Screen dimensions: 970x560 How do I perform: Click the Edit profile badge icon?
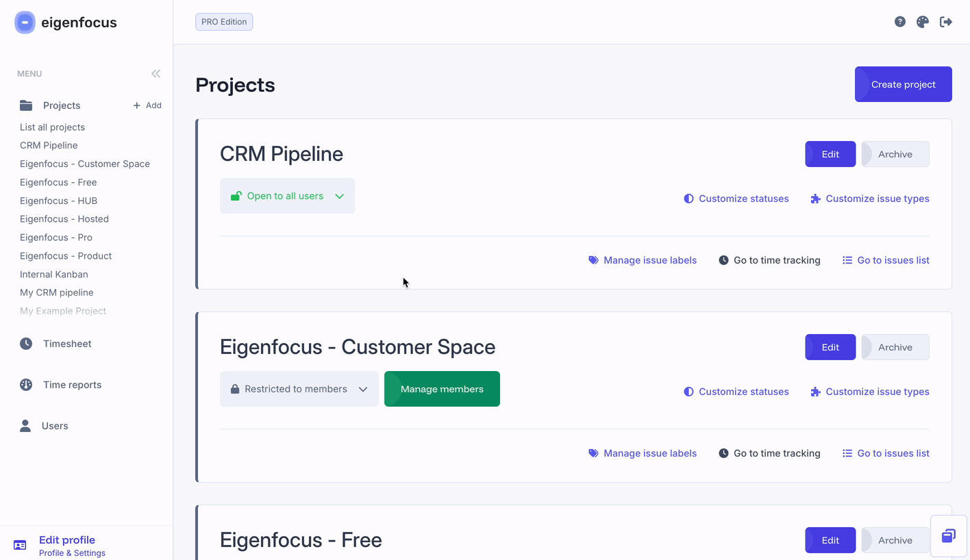[x=21, y=546]
